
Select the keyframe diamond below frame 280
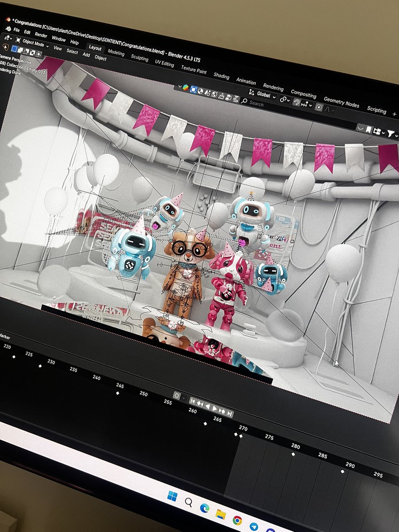pyautogui.click(x=293, y=454)
